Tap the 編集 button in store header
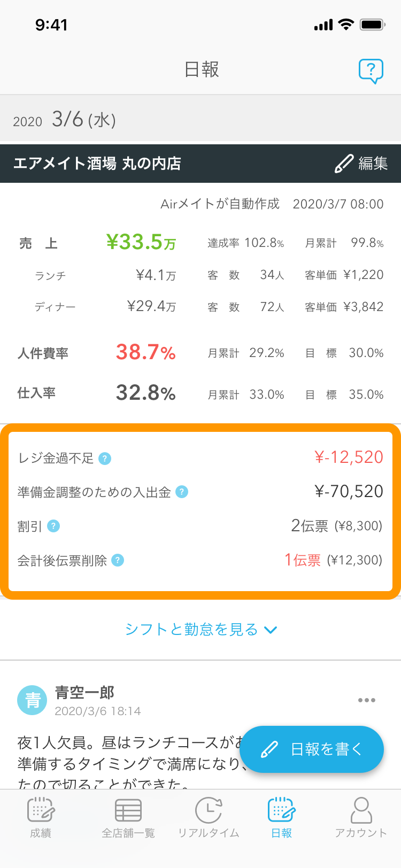This screenshot has width=401, height=868. (x=361, y=164)
